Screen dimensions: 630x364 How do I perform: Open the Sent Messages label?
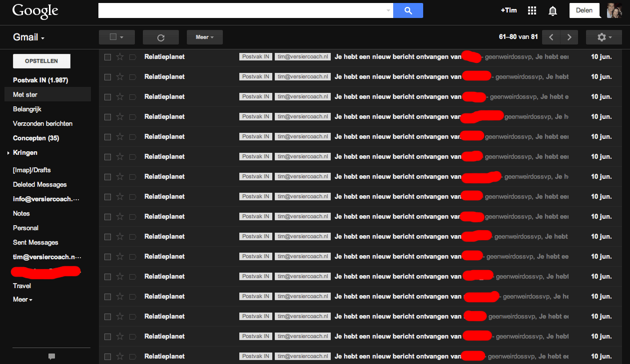coord(35,242)
